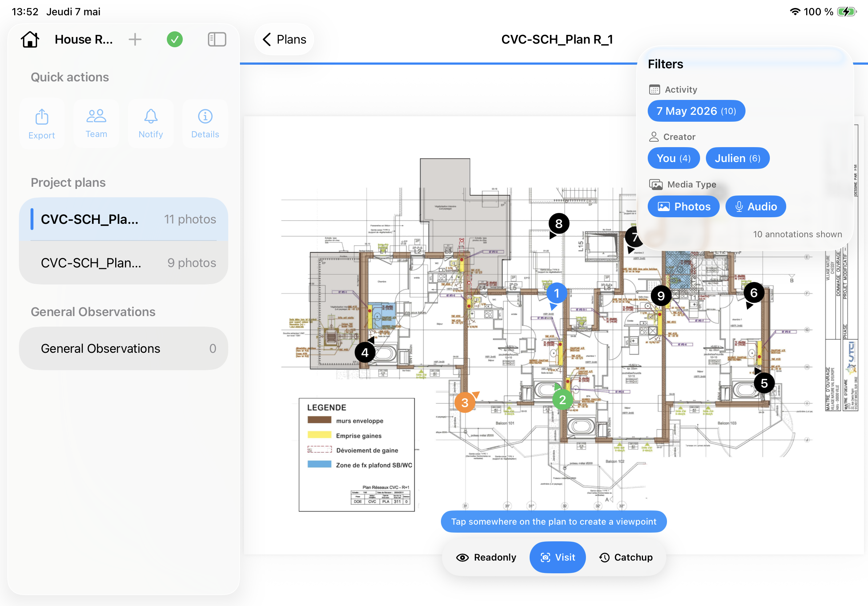Switch to Visit mode
This screenshot has width=868, height=606.
coord(558,557)
